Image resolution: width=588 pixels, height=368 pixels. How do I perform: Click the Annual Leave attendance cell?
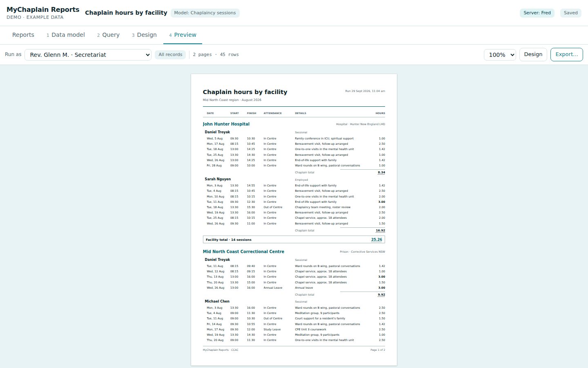pyautogui.click(x=273, y=288)
